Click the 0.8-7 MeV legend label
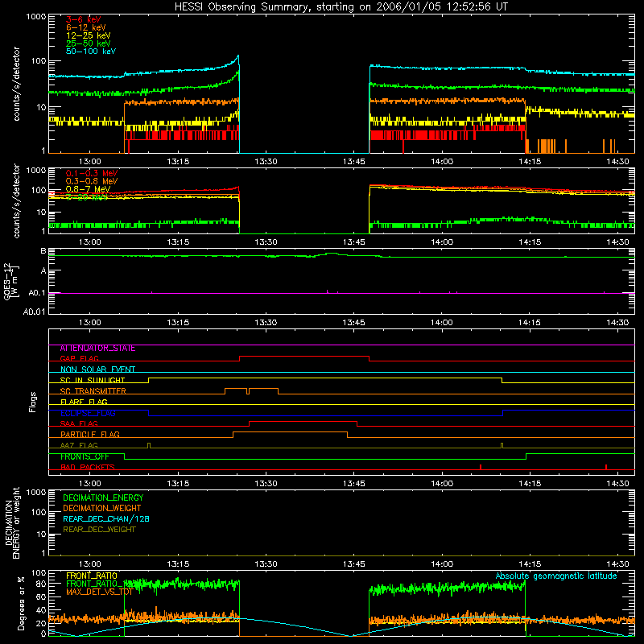The width and height of the screenshot is (644, 644). click(x=88, y=189)
